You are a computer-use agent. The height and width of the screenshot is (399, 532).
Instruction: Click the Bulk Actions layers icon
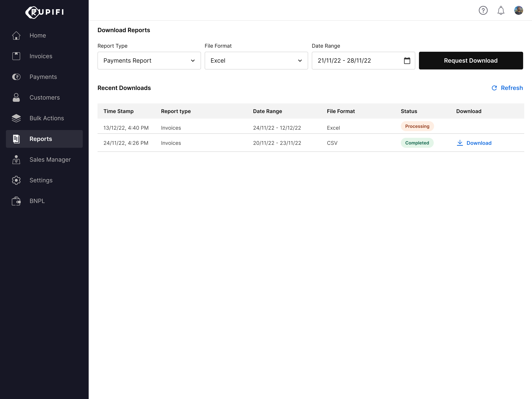click(16, 118)
